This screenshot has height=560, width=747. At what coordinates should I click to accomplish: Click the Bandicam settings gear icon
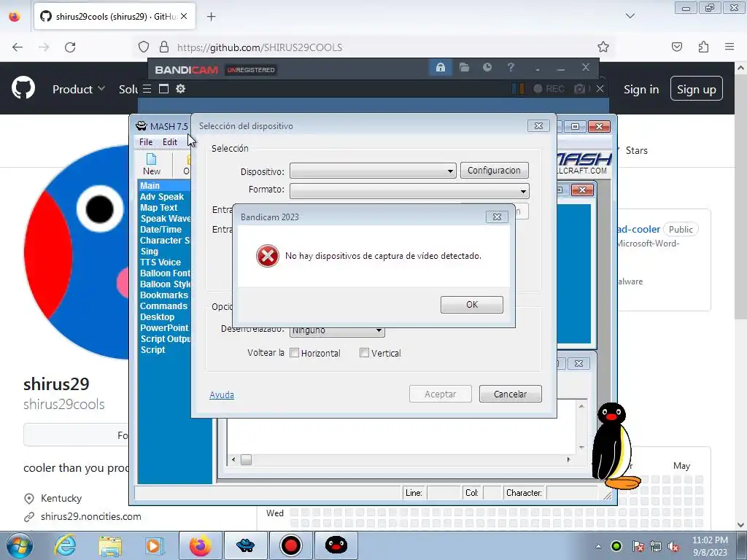[x=181, y=88]
